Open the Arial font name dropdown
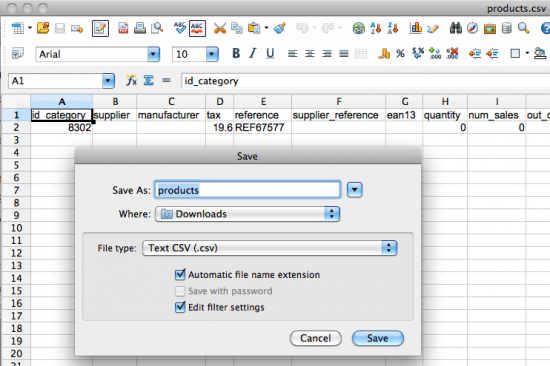The height and width of the screenshot is (366, 550). pyautogui.click(x=153, y=54)
